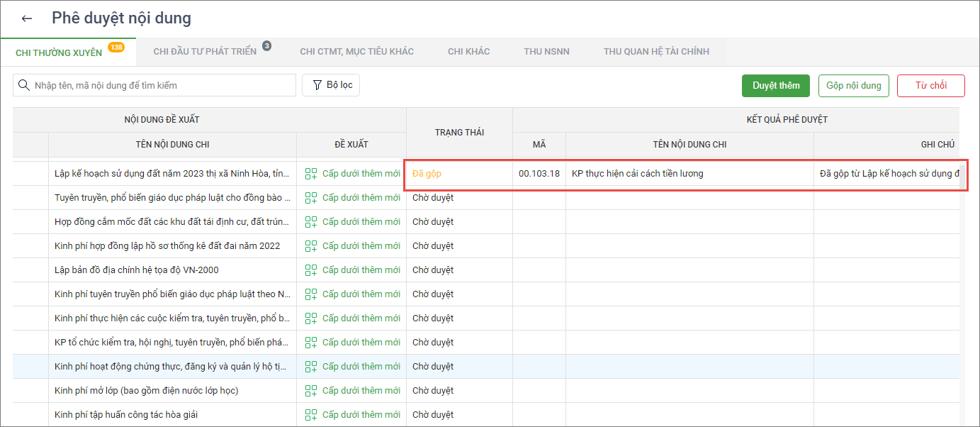Click the Cấp dưới thêm mới icon for Kinh phí mở lớp row

click(x=311, y=391)
